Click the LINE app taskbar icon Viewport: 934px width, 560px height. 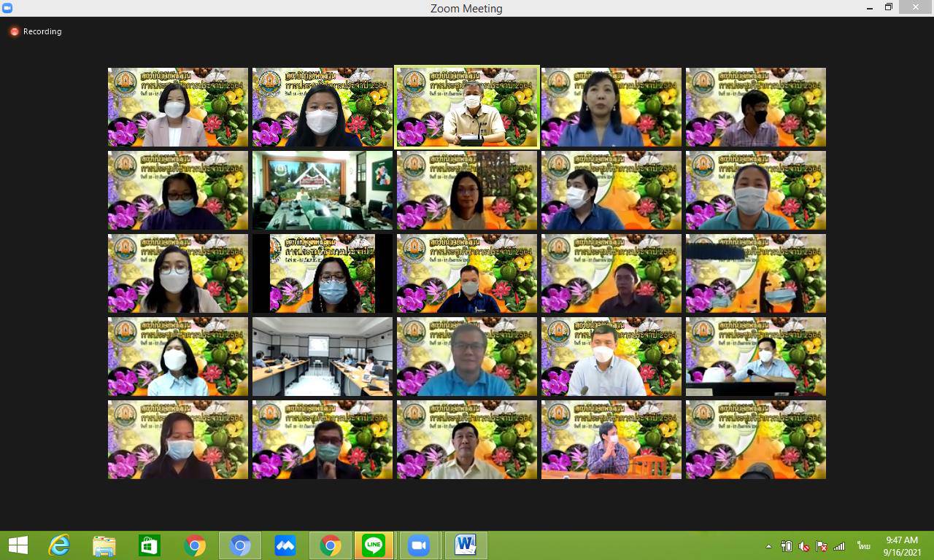pos(374,545)
